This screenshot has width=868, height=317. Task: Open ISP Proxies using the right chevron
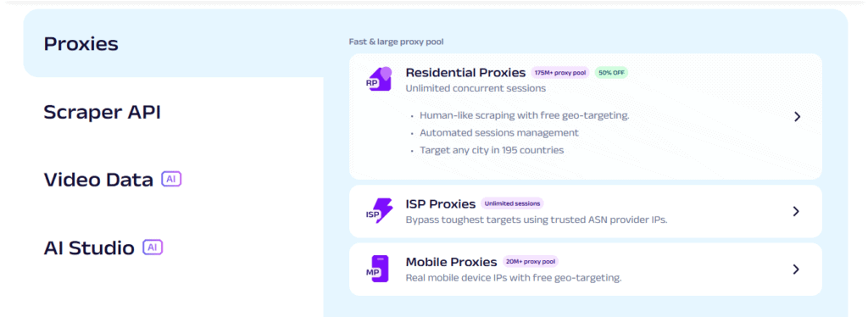[796, 211]
